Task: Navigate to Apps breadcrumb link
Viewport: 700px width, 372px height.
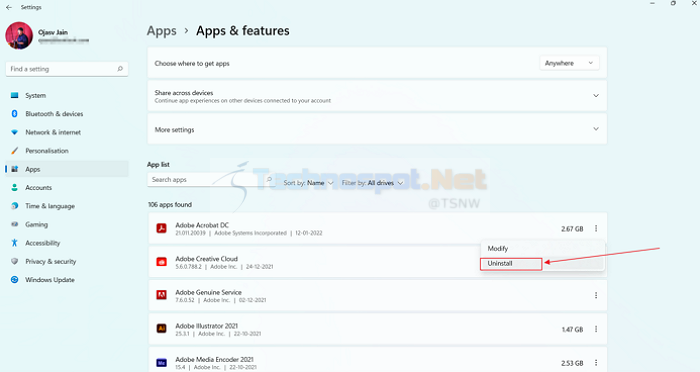Action: [162, 31]
